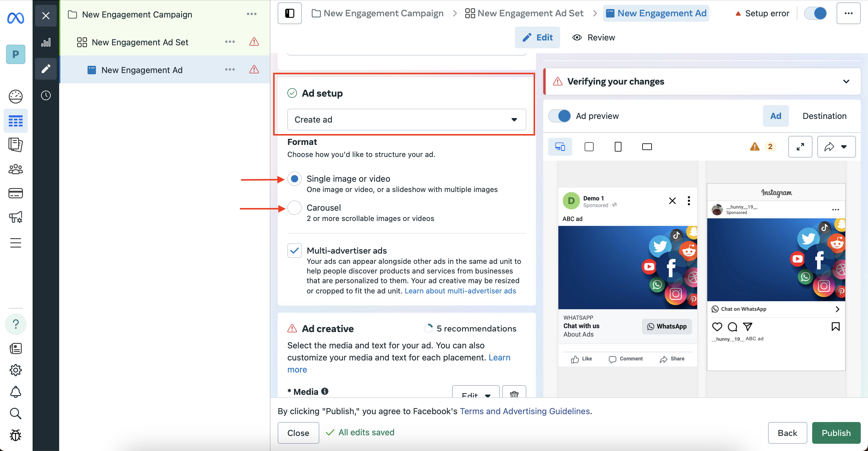Expand the Verifying your changes panel
The image size is (868, 451).
tap(846, 82)
